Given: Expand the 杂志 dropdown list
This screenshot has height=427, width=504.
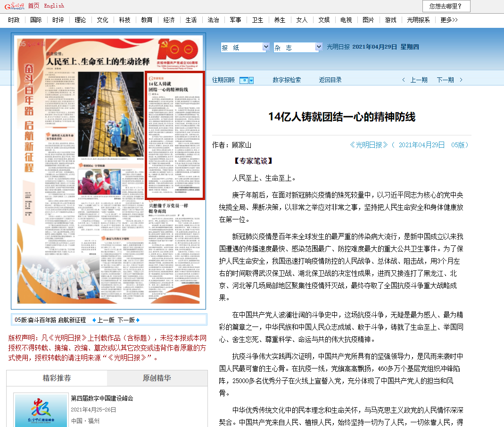Looking at the screenshot, I should (319, 47).
